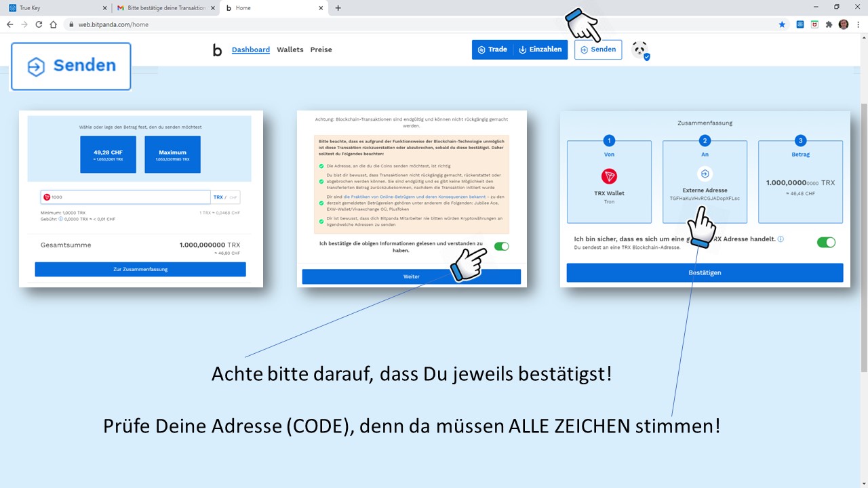Open the Wallets nav item
Viewport: 868px width, 488px height.
(x=290, y=49)
